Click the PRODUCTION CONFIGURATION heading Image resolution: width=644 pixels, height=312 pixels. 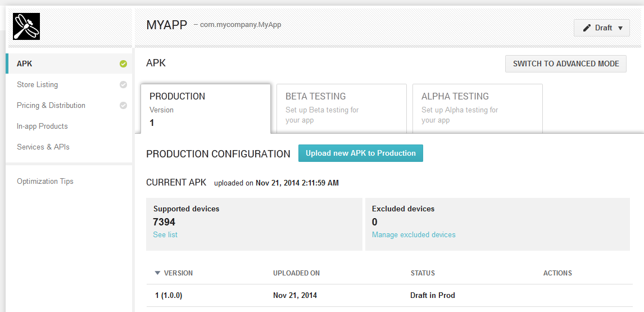(218, 153)
